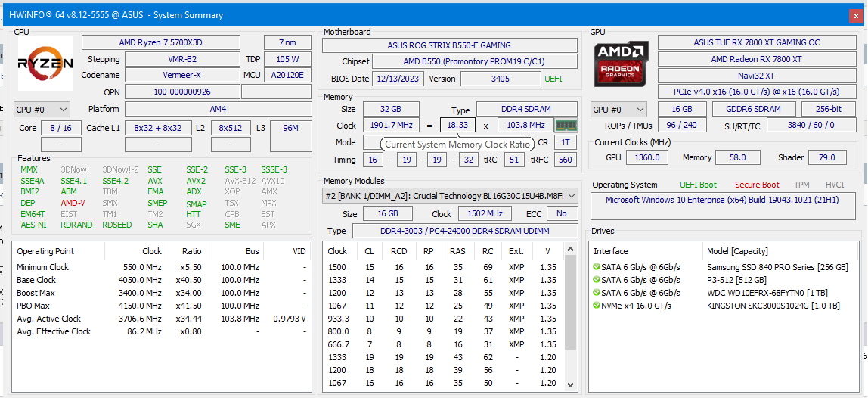Click the 8x32 + 8x32 L1 cache field
Viewport: 868px width, 398px height.
158,128
